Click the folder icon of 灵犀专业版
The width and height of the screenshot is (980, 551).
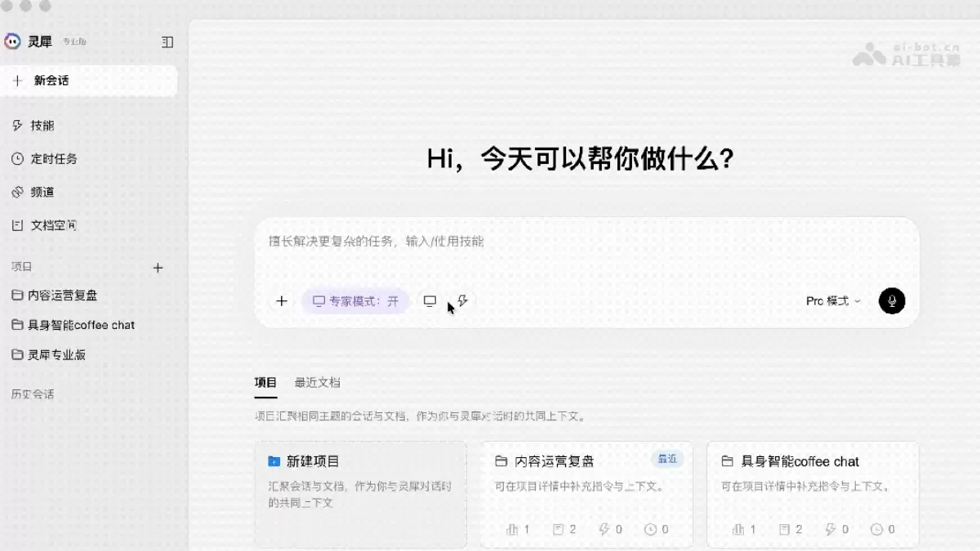17,354
